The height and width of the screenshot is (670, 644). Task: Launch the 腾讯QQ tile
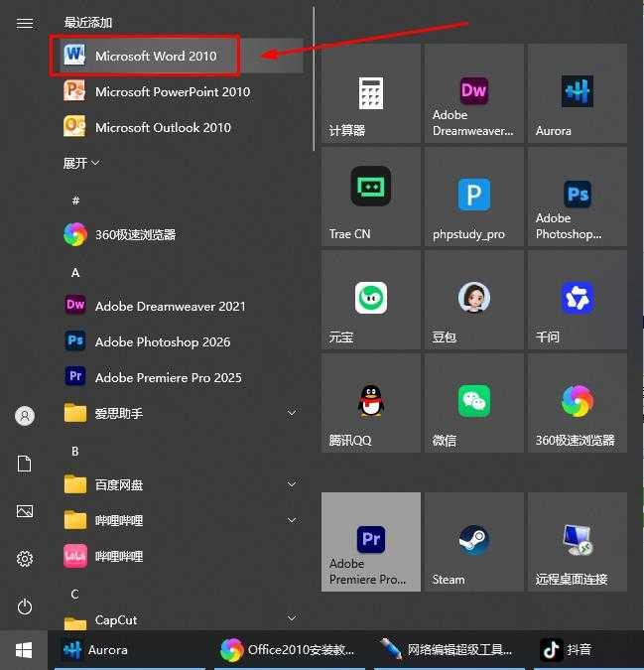point(371,403)
